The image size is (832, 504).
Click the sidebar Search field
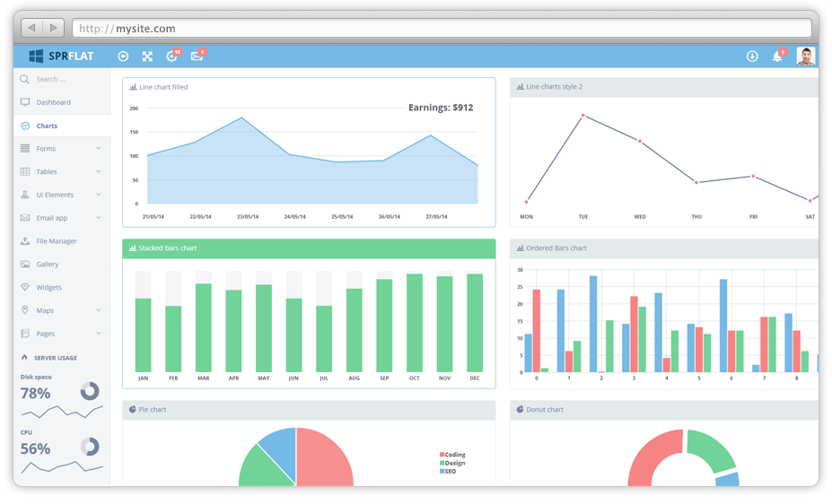[63, 79]
